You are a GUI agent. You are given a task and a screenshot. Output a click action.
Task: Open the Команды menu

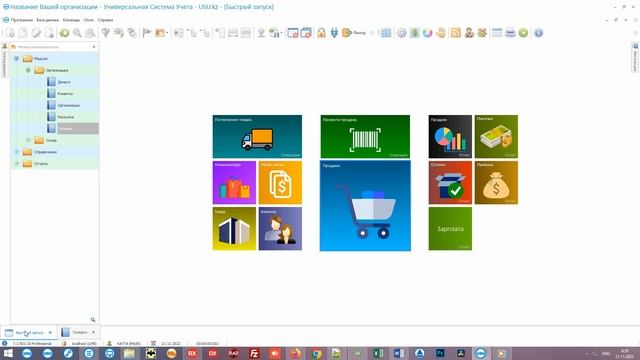(71, 20)
